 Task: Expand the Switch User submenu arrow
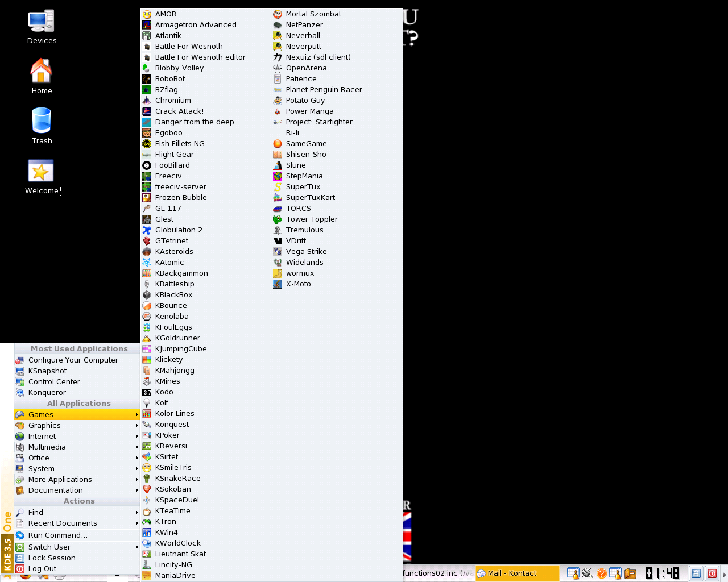pos(137,547)
